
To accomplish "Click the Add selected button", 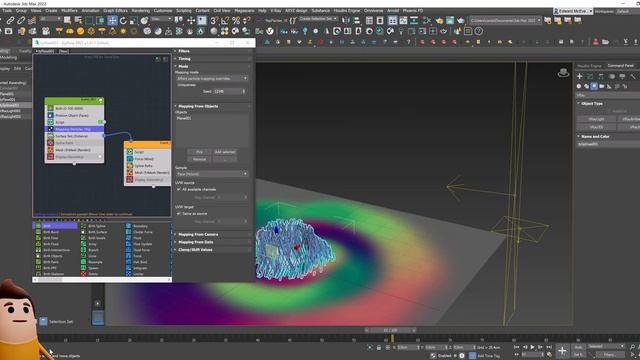I will click(225, 152).
